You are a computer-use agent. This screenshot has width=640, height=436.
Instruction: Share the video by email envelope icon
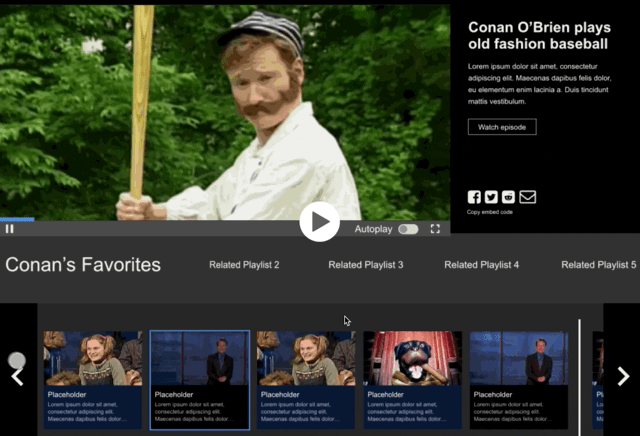pos(527,197)
